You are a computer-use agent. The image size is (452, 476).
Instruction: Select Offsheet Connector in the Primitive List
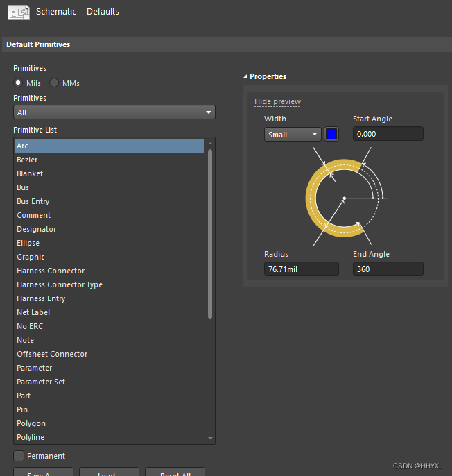tap(110, 354)
